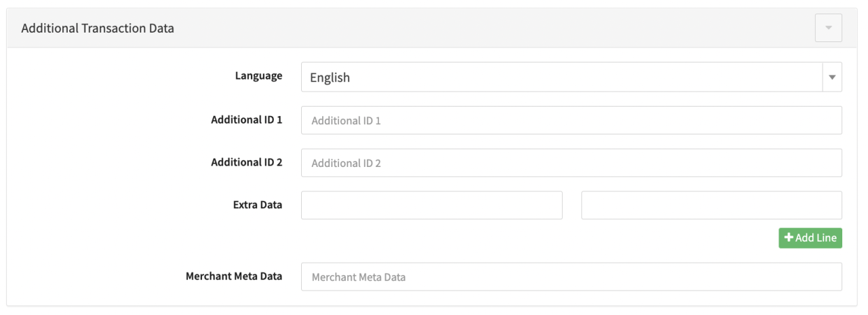Click the second Extra Data input box
The width and height of the screenshot is (868, 315).
(711, 205)
